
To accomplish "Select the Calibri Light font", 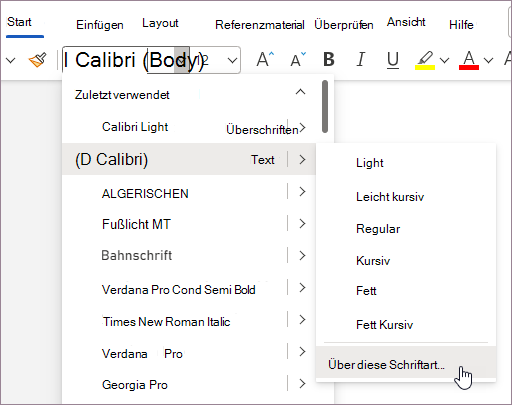I will 135,127.
